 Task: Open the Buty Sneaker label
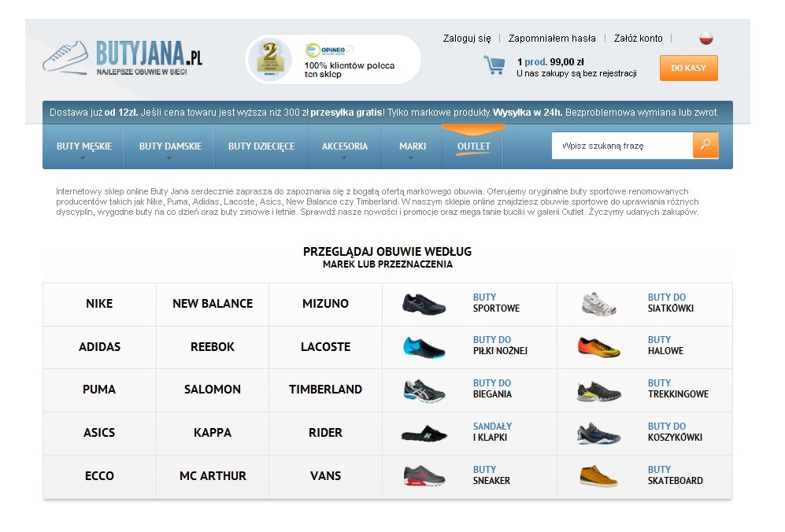pos(491,475)
